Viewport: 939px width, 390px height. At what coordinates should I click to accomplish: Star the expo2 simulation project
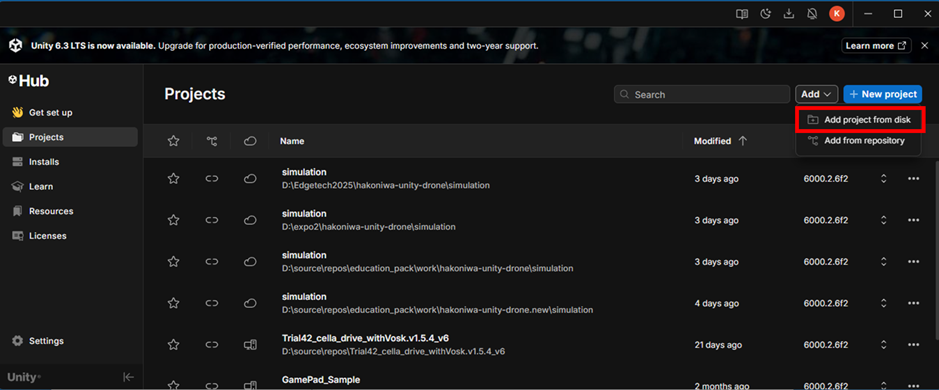[174, 220]
